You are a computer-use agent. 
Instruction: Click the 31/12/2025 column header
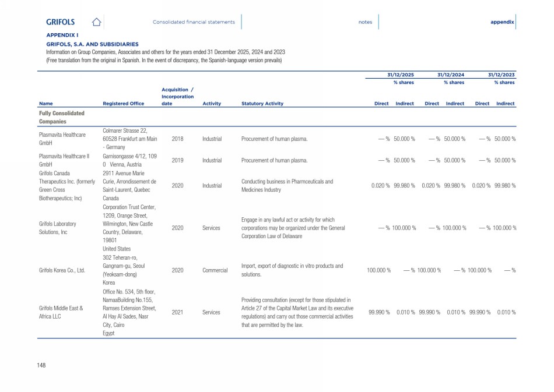[401, 75]
